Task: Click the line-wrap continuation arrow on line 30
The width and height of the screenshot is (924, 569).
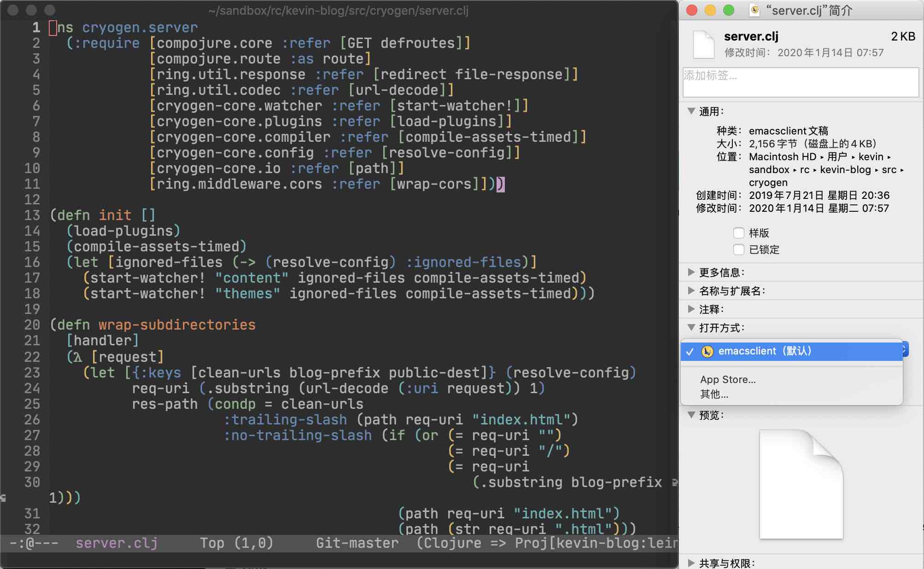Action: [x=675, y=482]
